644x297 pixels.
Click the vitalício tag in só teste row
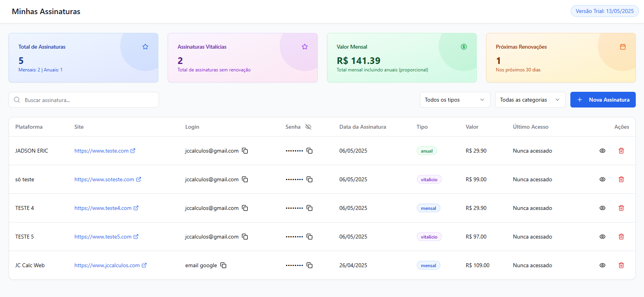pyautogui.click(x=429, y=180)
